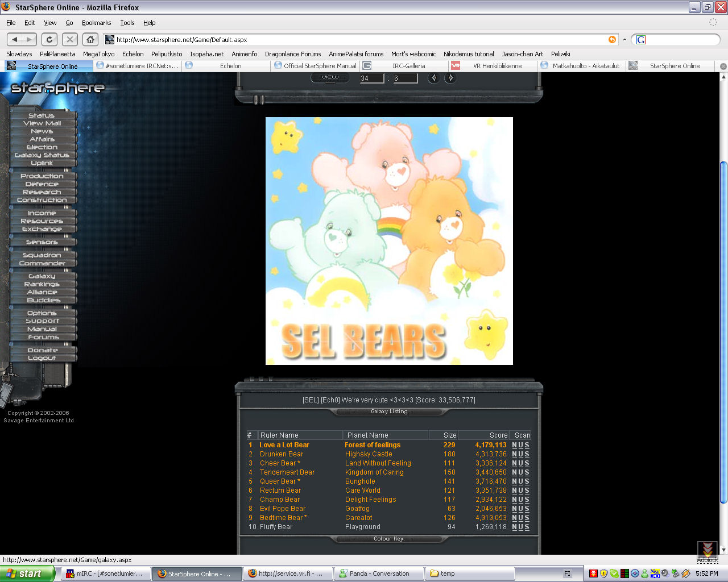Click the red double-arrow tray icon
Viewport: 728px width, 582px height.
593,573
